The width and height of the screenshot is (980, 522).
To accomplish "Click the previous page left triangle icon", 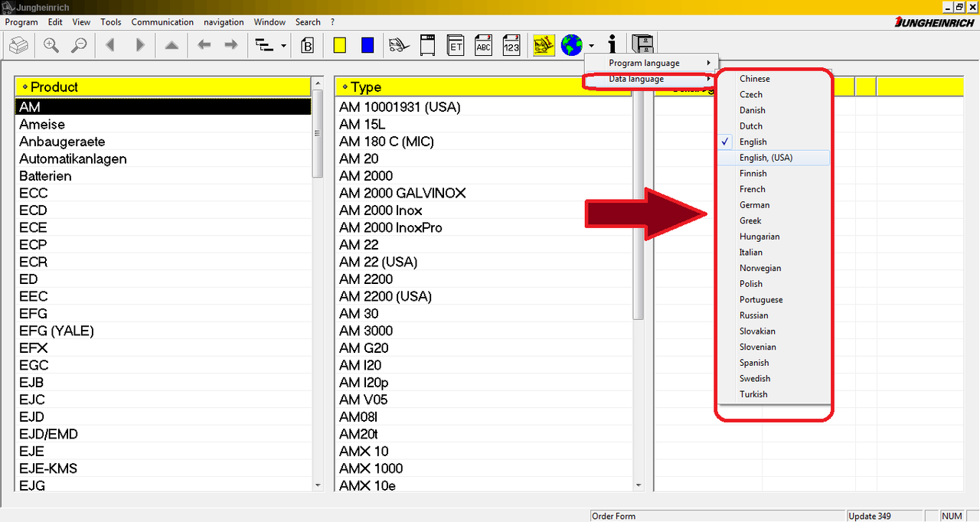I will click(110, 45).
